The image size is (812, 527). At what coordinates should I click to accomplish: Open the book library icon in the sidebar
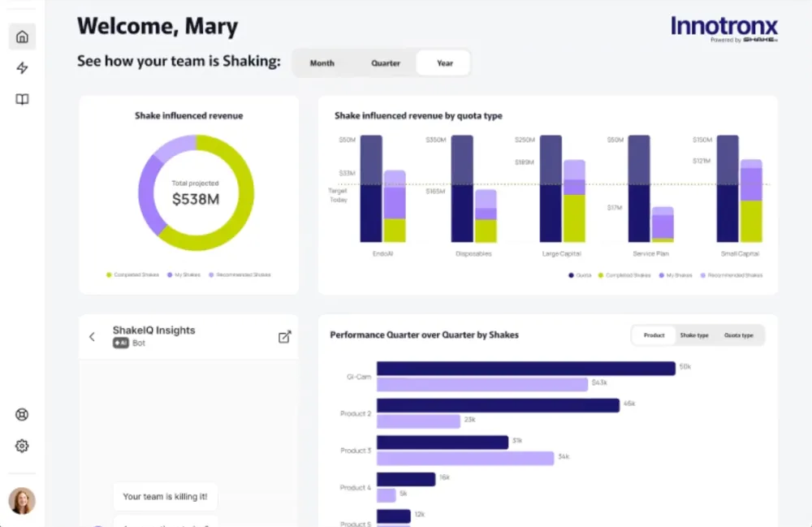22,99
